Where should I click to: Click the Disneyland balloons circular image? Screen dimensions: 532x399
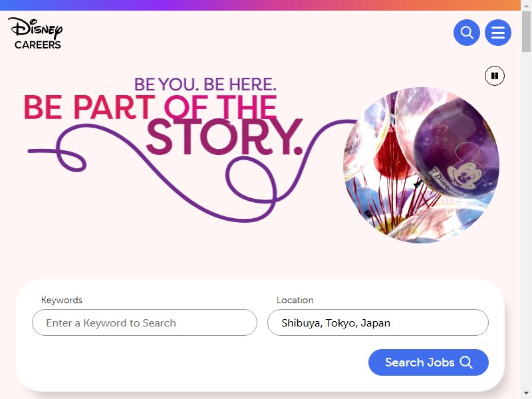pyautogui.click(x=421, y=165)
